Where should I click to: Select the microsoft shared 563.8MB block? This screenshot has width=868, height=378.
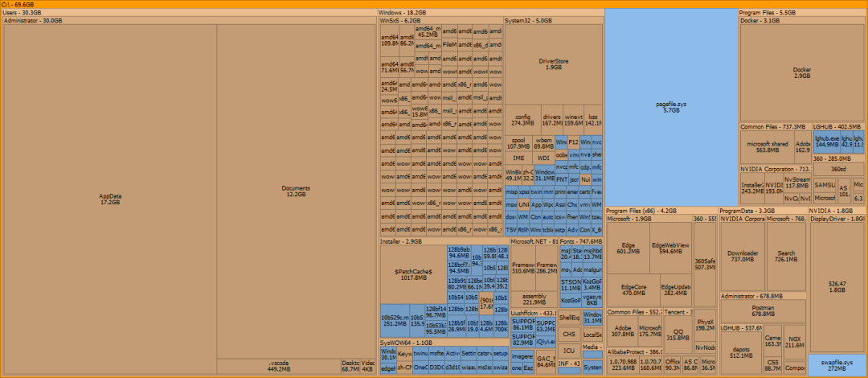click(x=767, y=146)
